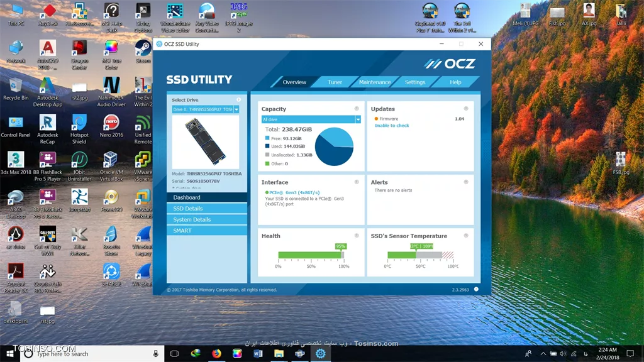Open the SMART section
644x362 pixels.
207,231
